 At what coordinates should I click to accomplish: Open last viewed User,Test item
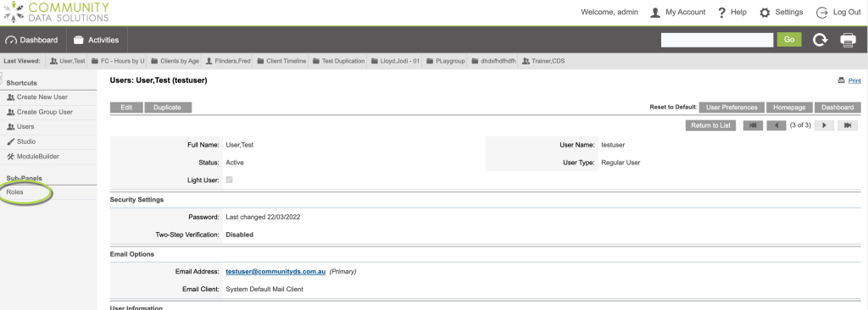tap(68, 61)
